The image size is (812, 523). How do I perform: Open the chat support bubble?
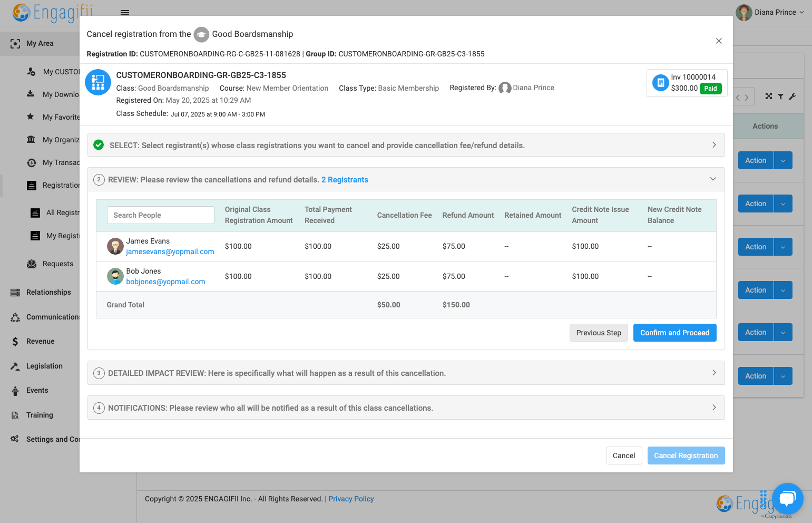788,499
